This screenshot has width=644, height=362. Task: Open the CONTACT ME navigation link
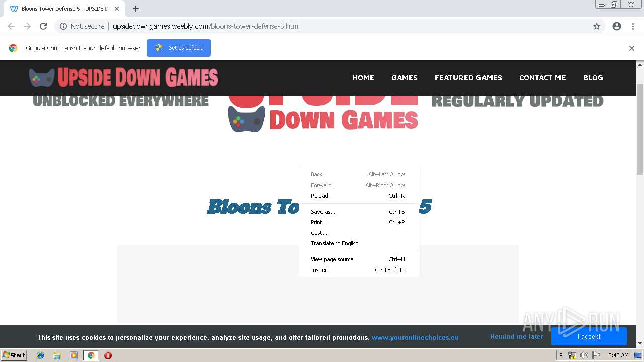[x=542, y=78]
